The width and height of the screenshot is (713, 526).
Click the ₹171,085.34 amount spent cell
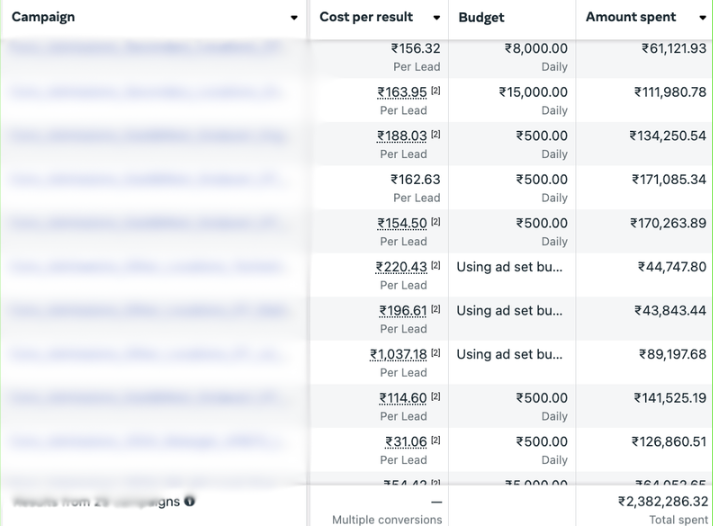[644, 187]
